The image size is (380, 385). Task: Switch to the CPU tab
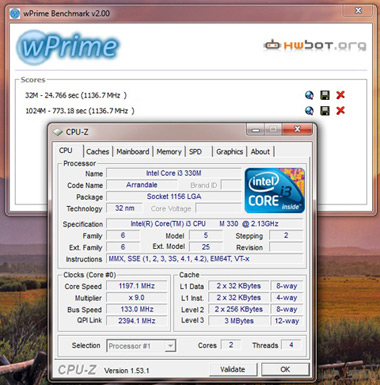[66, 151]
